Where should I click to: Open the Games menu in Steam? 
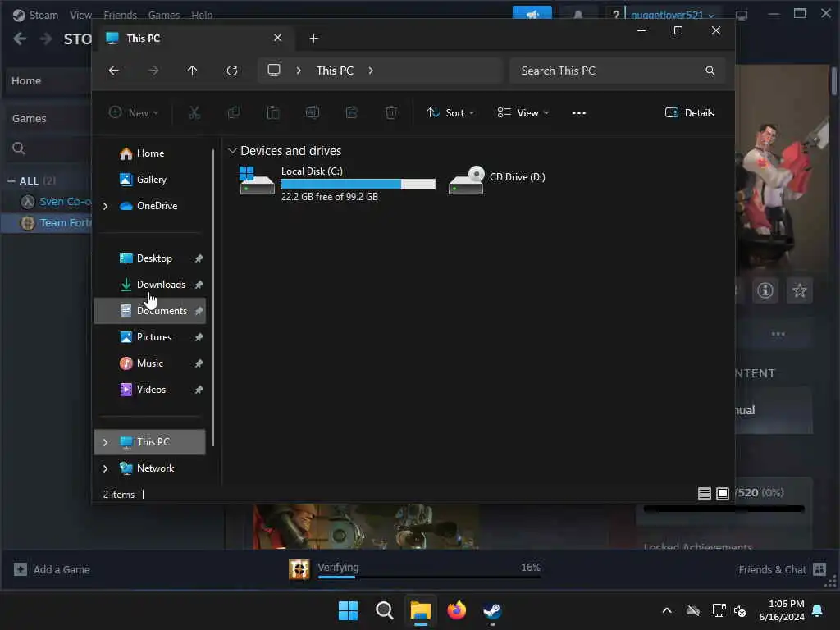click(x=164, y=15)
